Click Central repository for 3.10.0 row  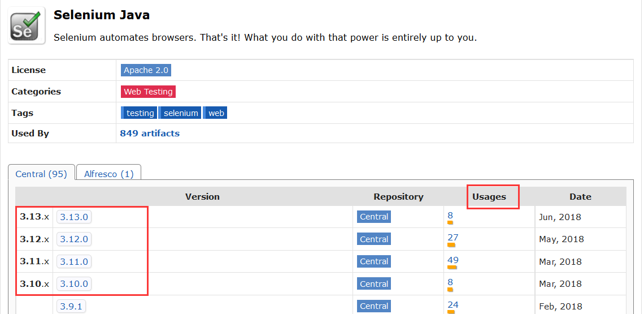coord(374,283)
